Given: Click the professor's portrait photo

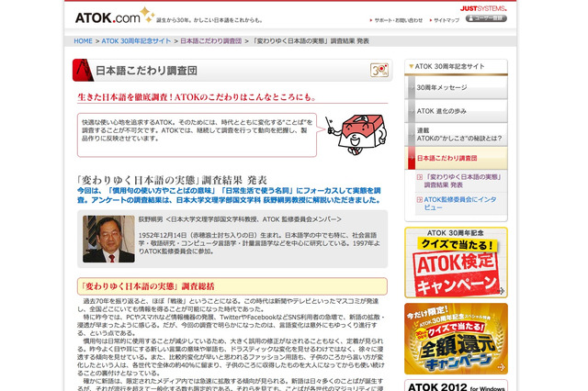Looking at the screenshot, I should pyautogui.click(x=108, y=239).
